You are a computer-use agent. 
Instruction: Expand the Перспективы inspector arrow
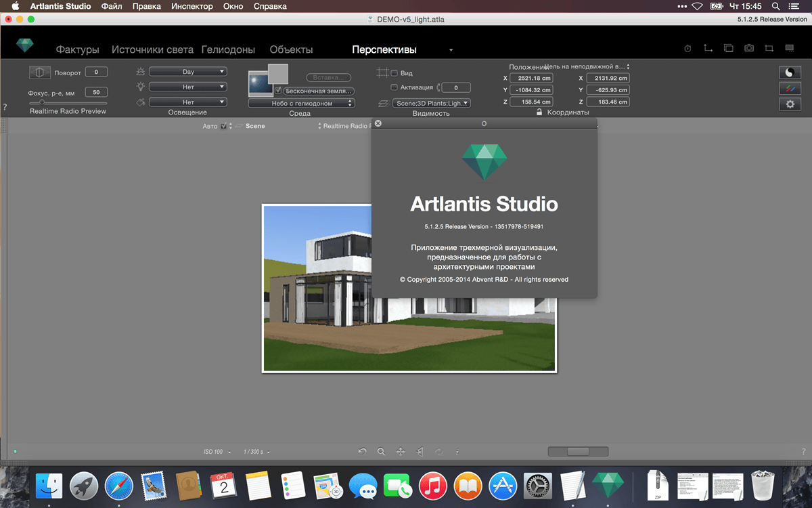(451, 50)
